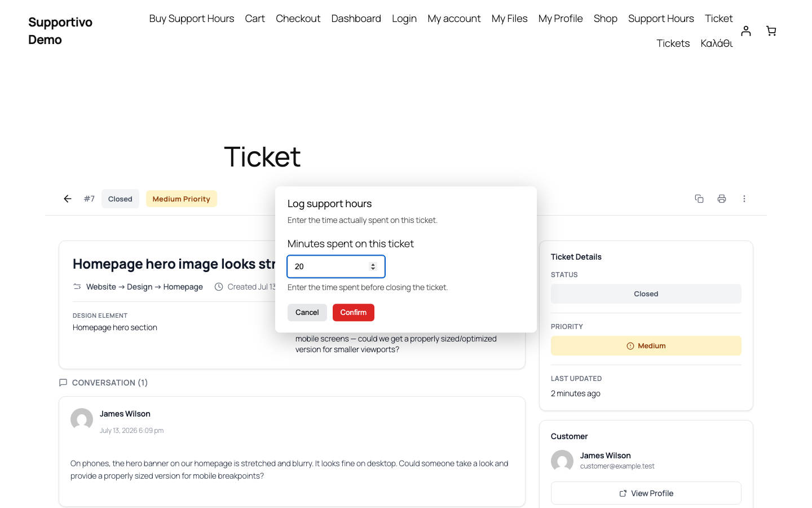Open My Profile in navigation
812x508 pixels.
pyautogui.click(x=561, y=19)
